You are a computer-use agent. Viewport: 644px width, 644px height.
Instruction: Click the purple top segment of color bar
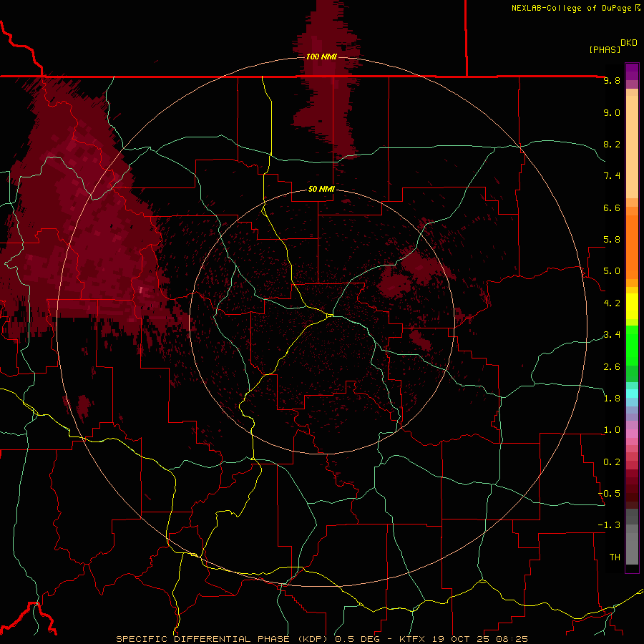click(x=632, y=72)
